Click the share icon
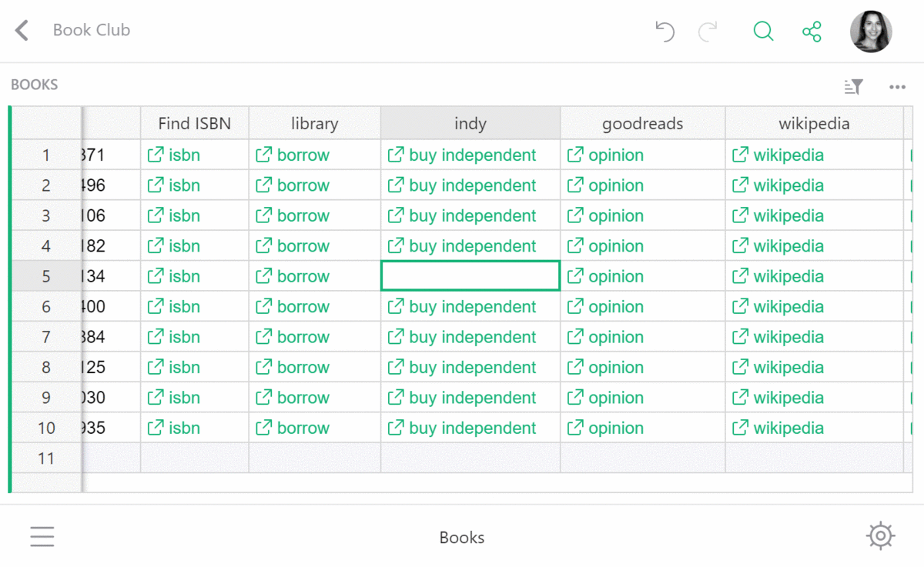924x567 pixels. 812,32
